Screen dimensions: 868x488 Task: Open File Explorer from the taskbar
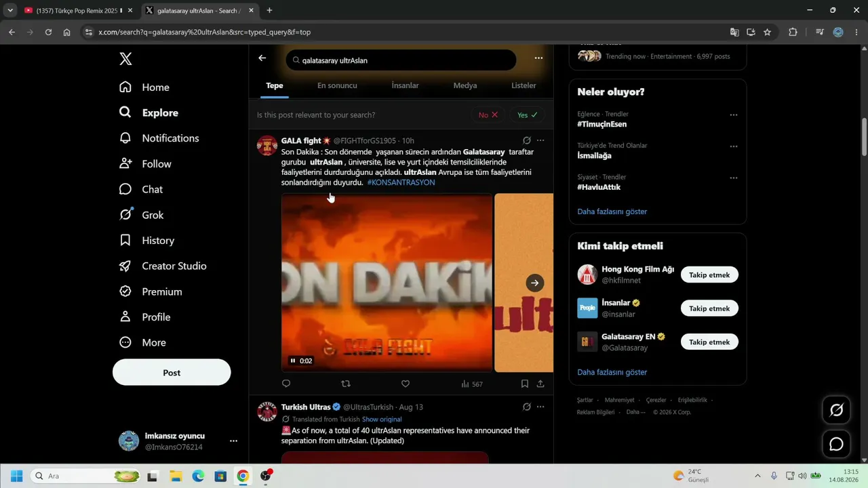coord(176,476)
